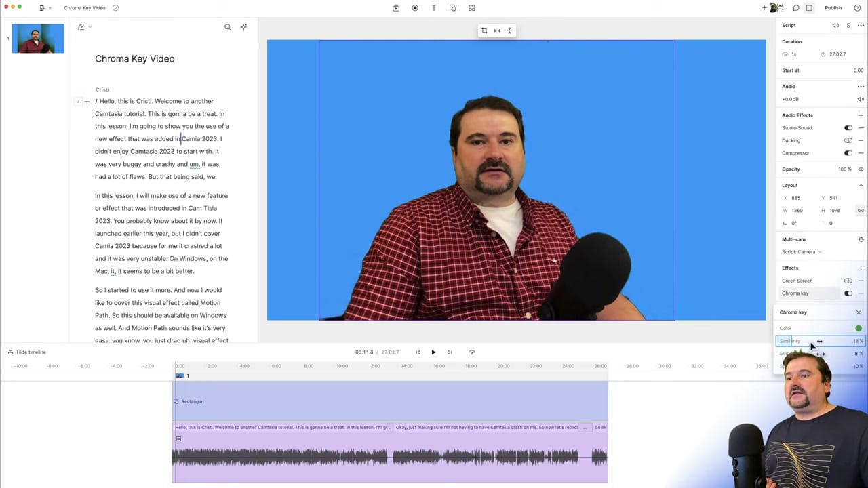Click the AI sparkle icon beside search
868x488 pixels.
click(x=243, y=26)
